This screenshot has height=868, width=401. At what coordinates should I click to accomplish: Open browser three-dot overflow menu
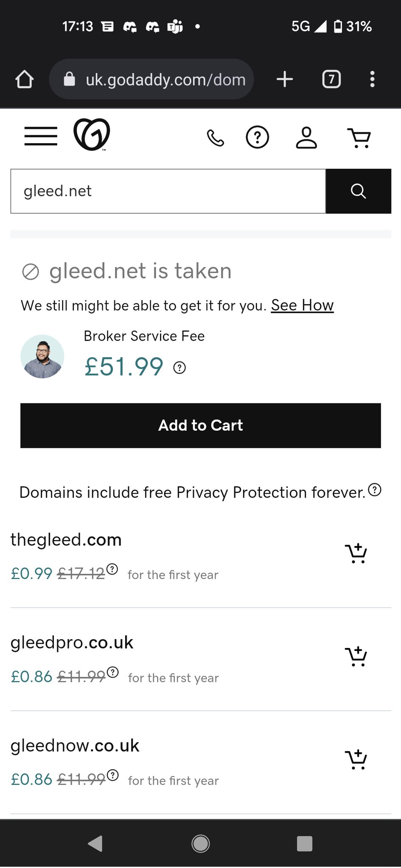(x=372, y=79)
